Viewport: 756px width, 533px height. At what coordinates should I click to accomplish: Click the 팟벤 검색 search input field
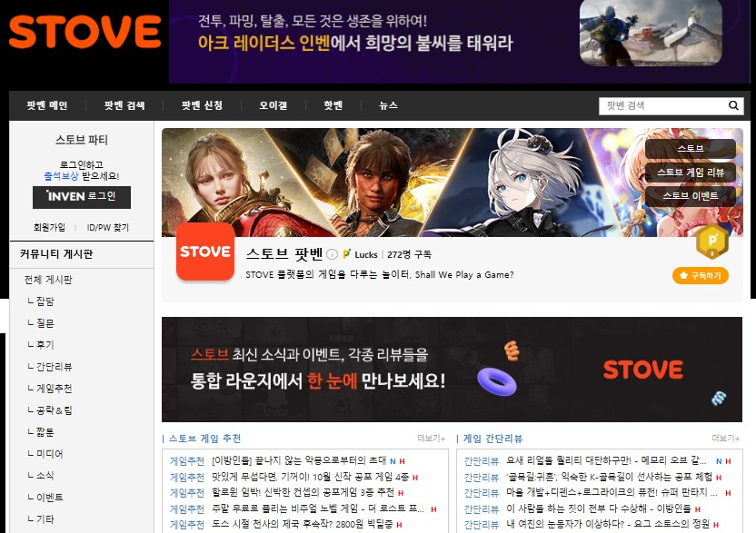coord(662,106)
